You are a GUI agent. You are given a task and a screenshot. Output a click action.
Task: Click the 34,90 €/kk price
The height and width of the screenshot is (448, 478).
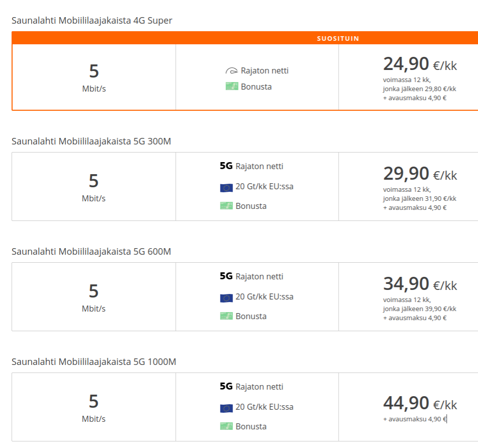[x=420, y=284]
